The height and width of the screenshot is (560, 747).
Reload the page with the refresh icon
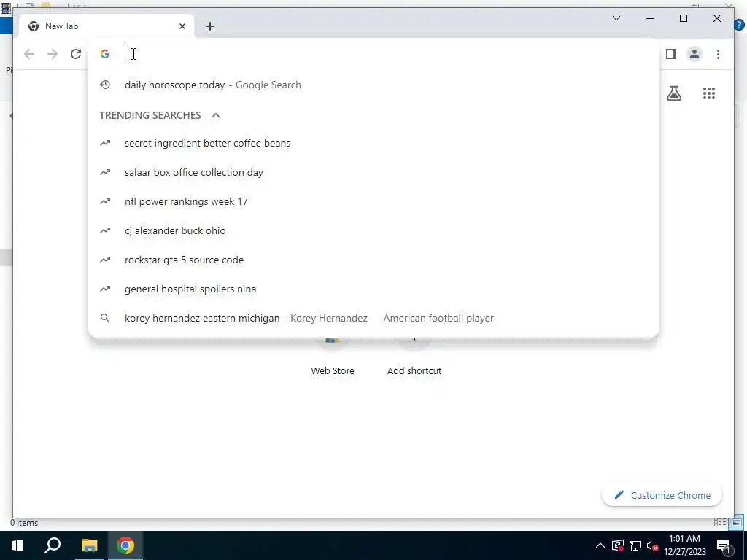pos(76,54)
